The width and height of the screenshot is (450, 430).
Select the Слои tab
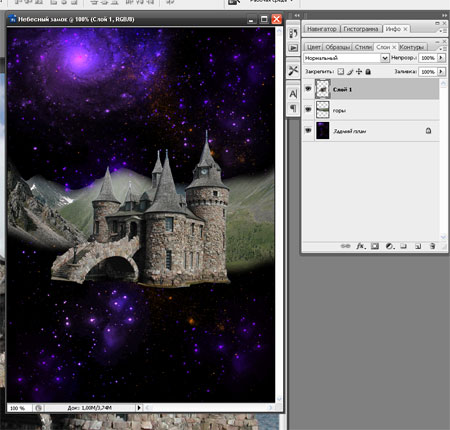point(383,47)
